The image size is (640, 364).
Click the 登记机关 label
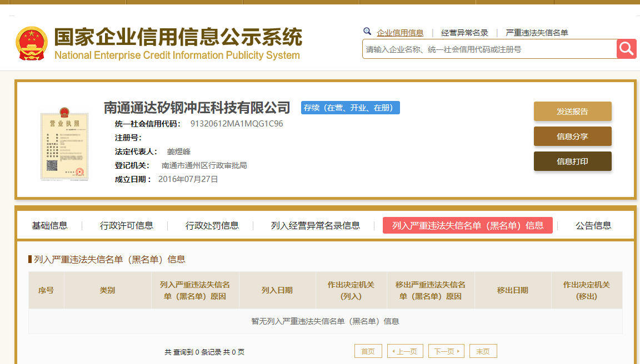132,165
